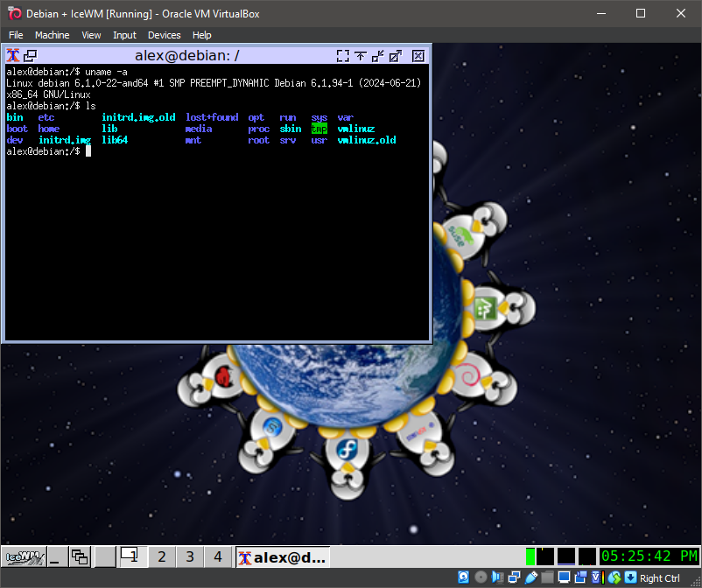Switch to workspace 4
Viewport: 702px width, 588px height.
[218, 556]
